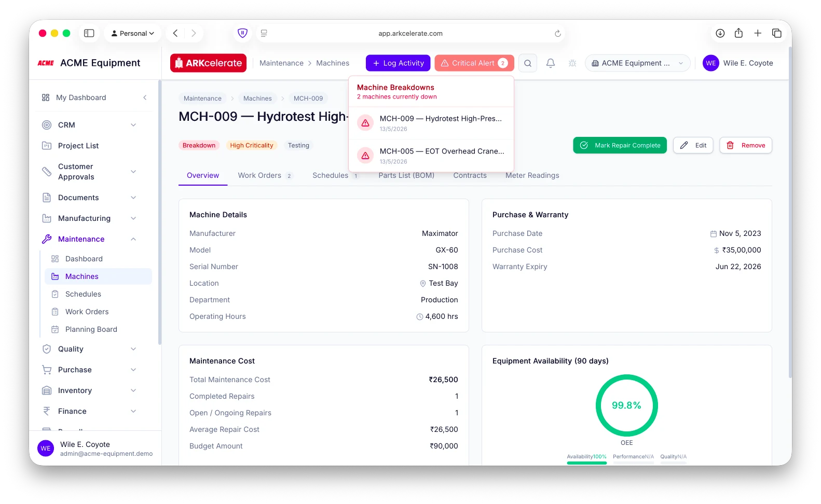Reload the page with refresh icon
This screenshot has width=821, height=504.
pos(558,33)
